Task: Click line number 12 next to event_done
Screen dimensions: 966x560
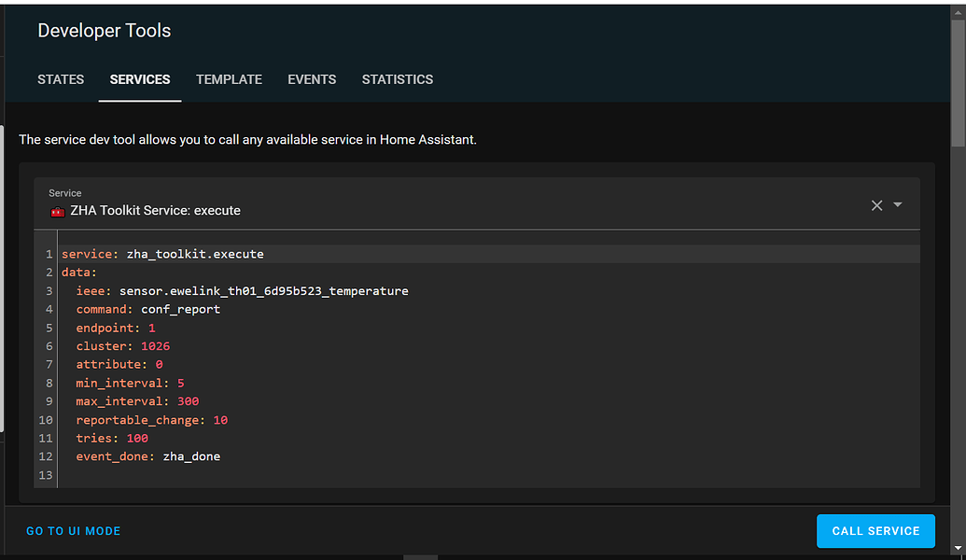Action: click(45, 455)
